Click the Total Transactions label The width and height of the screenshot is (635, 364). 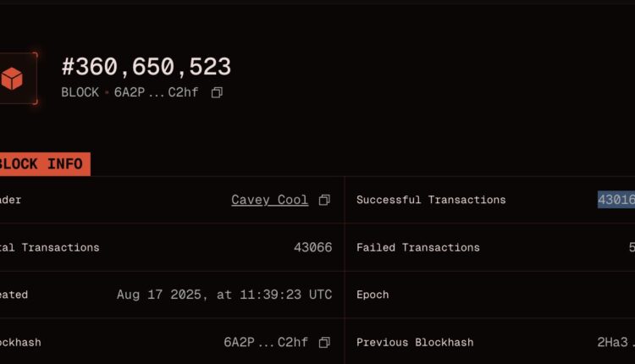[51, 248]
